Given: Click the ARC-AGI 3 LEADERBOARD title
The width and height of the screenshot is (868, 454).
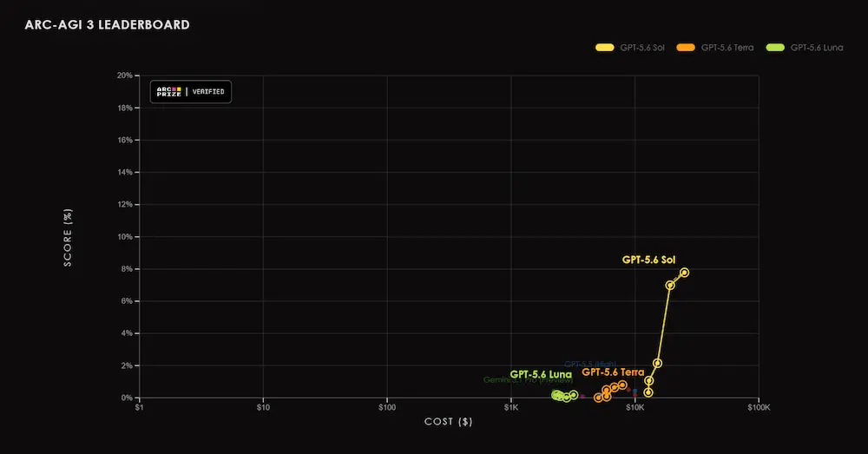Looking at the screenshot, I should tap(107, 25).
